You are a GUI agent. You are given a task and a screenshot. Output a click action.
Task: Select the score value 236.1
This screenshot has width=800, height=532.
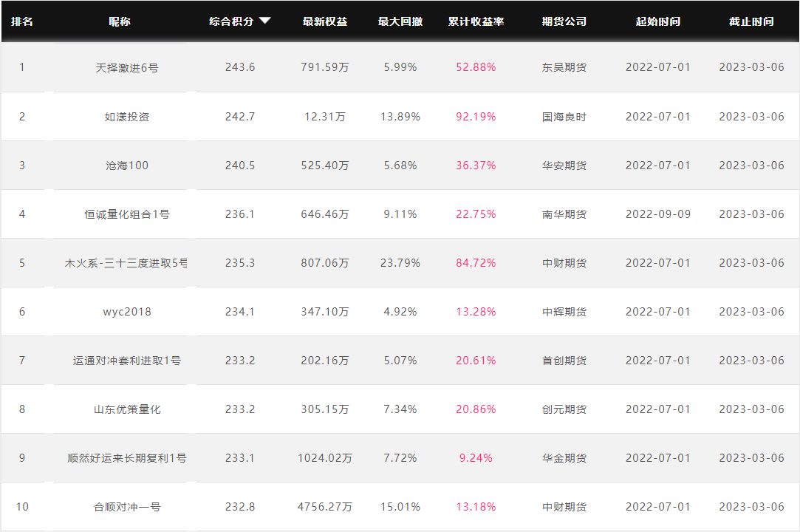click(240, 214)
